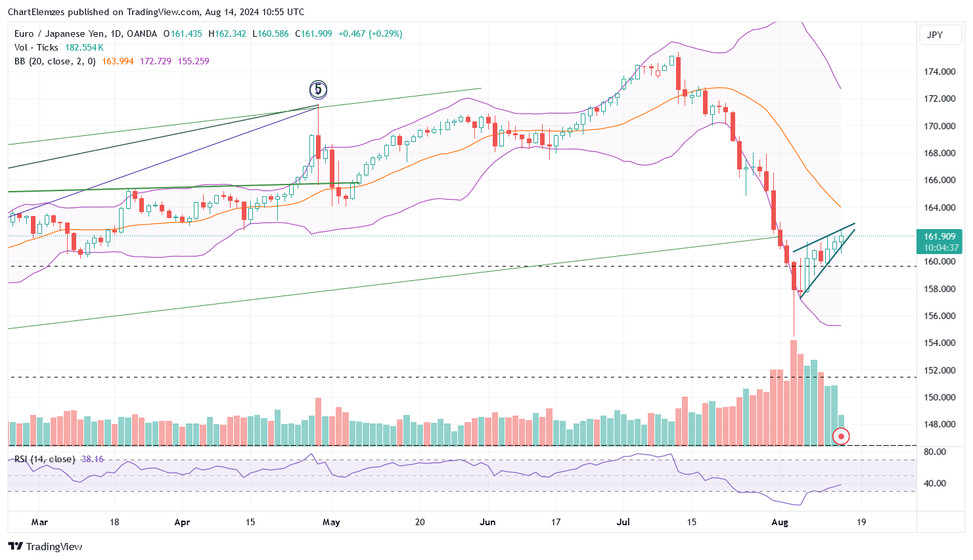The height and width of the screenshot is (560, 973).
Task: Select the rising wedge upper trendline
Action: (x=823, y=238)
